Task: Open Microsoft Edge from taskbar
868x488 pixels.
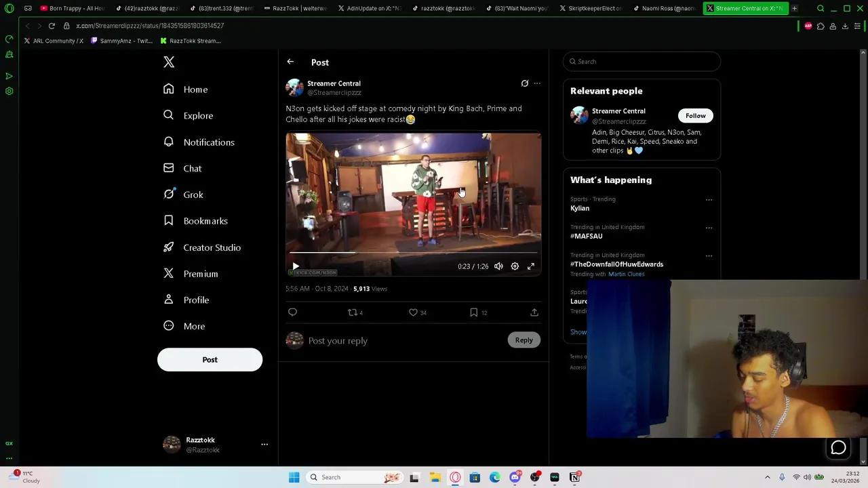Action: tap(494, 477)
